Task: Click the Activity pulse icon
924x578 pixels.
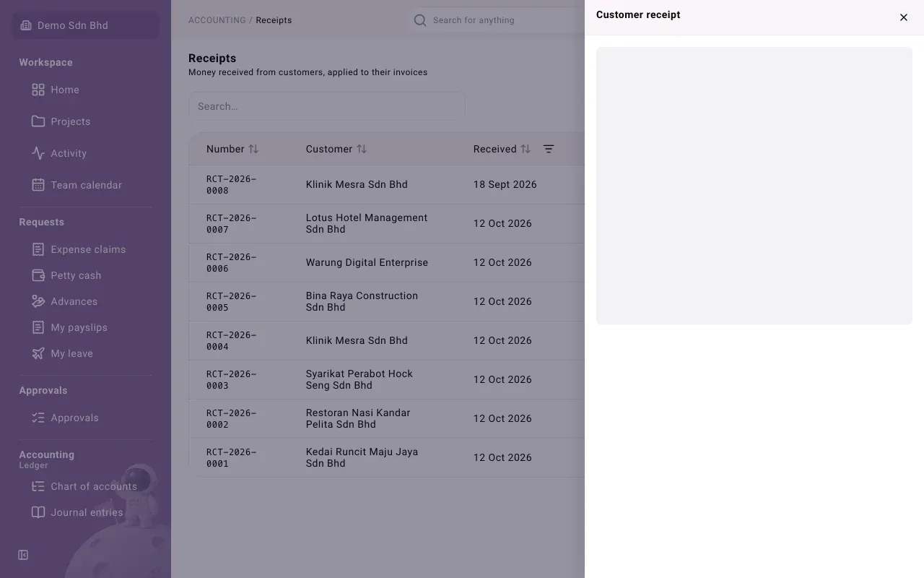Action: point(38,153)
